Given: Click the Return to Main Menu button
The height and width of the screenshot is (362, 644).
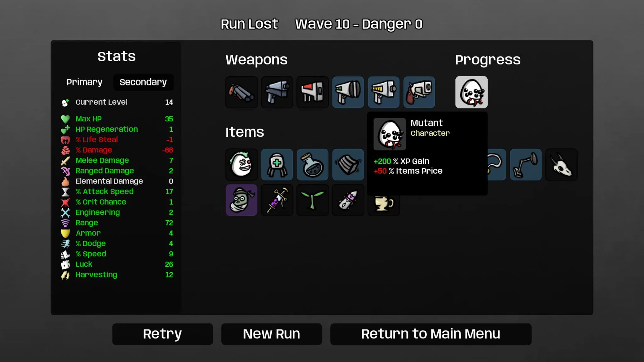Looking at the screenshot, I should tap(430, 334).
